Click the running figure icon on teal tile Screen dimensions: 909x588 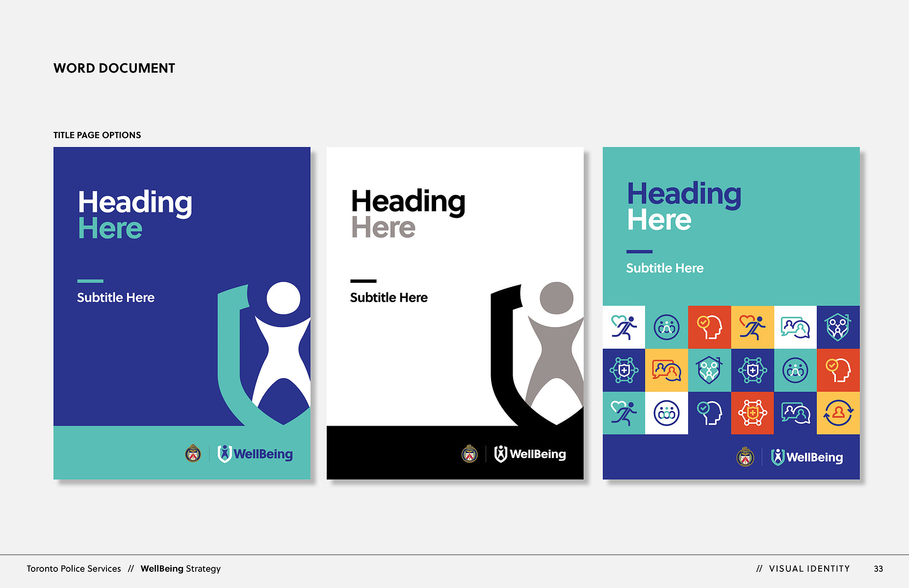click(x=624, y=413)
